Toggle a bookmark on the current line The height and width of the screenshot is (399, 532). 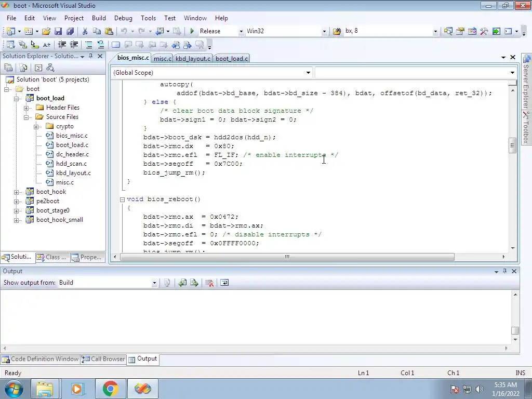click(x=116, y=45)
